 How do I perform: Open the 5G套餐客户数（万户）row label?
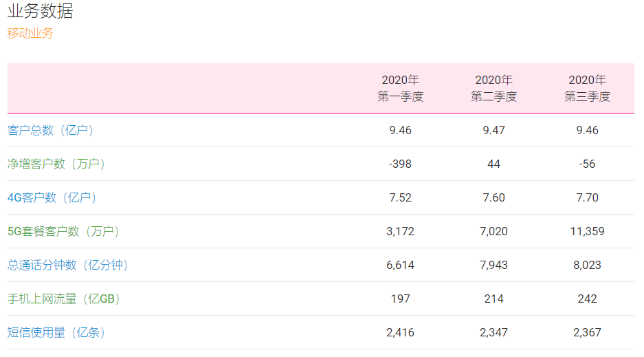coord(64,231)
